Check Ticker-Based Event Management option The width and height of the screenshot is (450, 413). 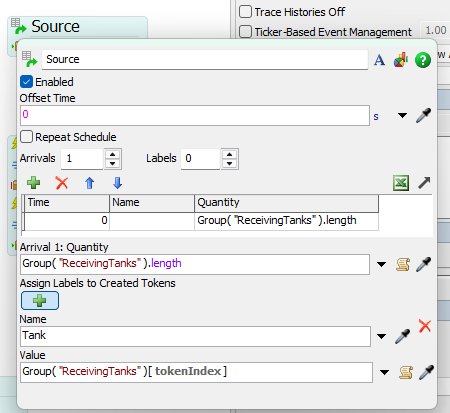click(245, 32)
